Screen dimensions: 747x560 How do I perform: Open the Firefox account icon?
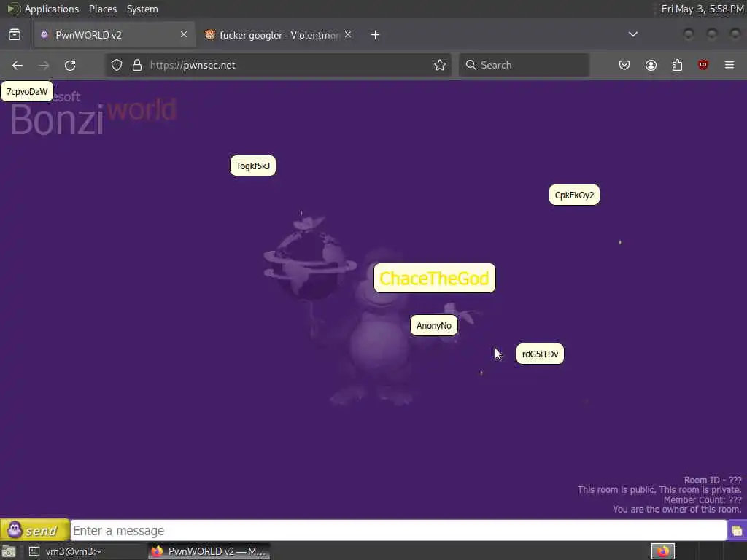coord(651,65)
